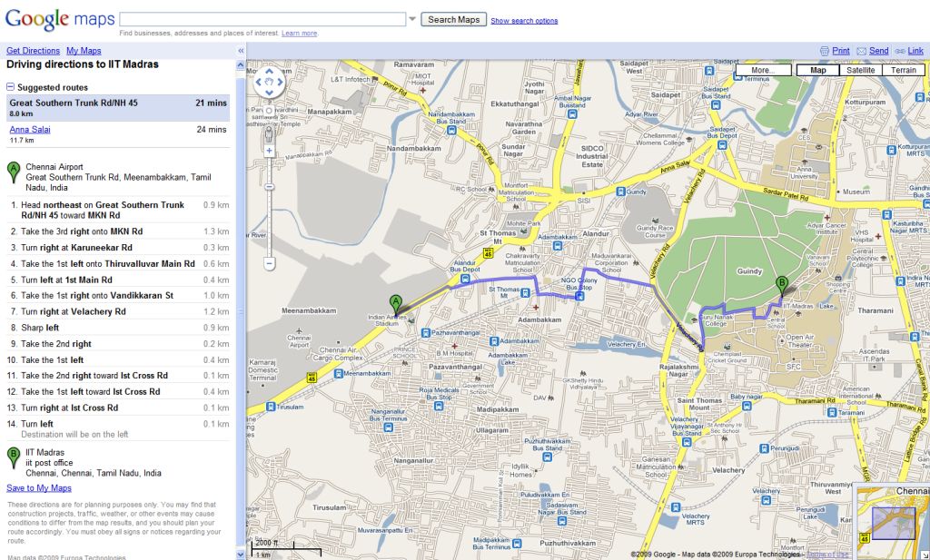Click the Pazhavanthangal station icon
Image resolution: width=930 pixels, height=560 pixels.
[425, 333]
